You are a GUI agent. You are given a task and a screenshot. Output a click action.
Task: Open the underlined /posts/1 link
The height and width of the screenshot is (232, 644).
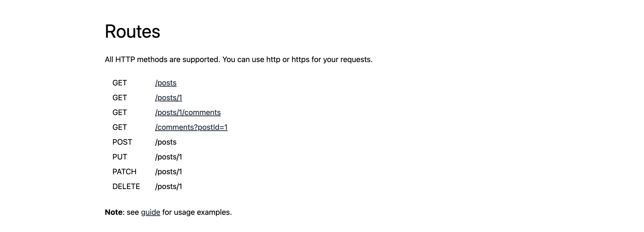pos(168,98)
